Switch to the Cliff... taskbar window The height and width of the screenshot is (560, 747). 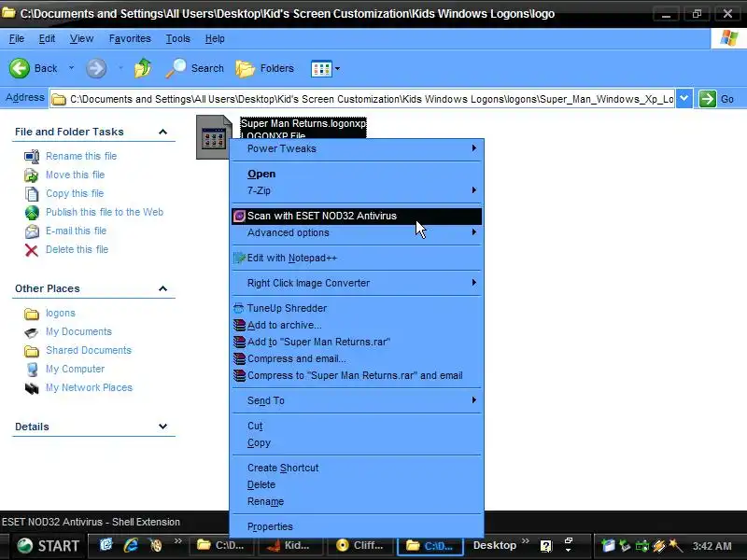coord(359,545)
